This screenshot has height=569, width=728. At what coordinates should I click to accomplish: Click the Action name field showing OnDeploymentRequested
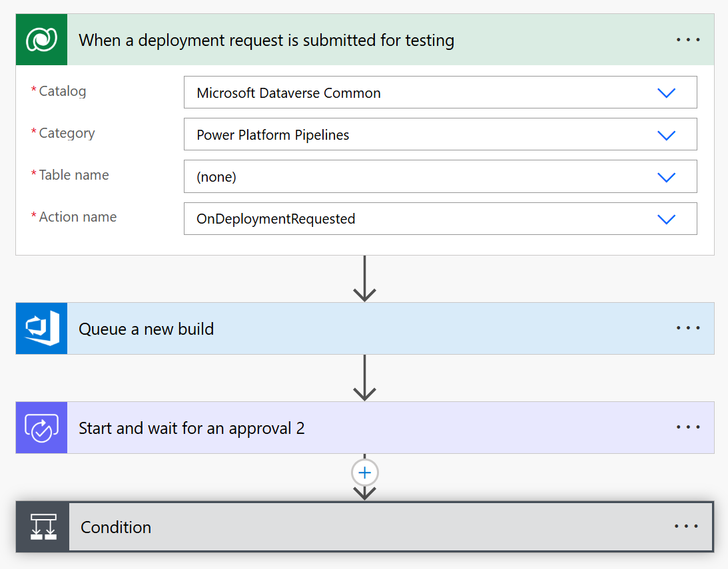pyautogui.click(x=400, y=218)
